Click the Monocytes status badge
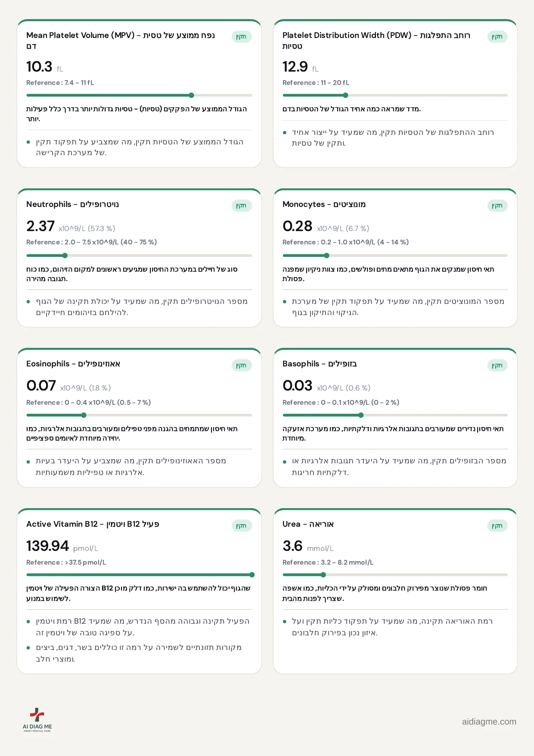The image size is (534, 756). [x=497, y=206]
